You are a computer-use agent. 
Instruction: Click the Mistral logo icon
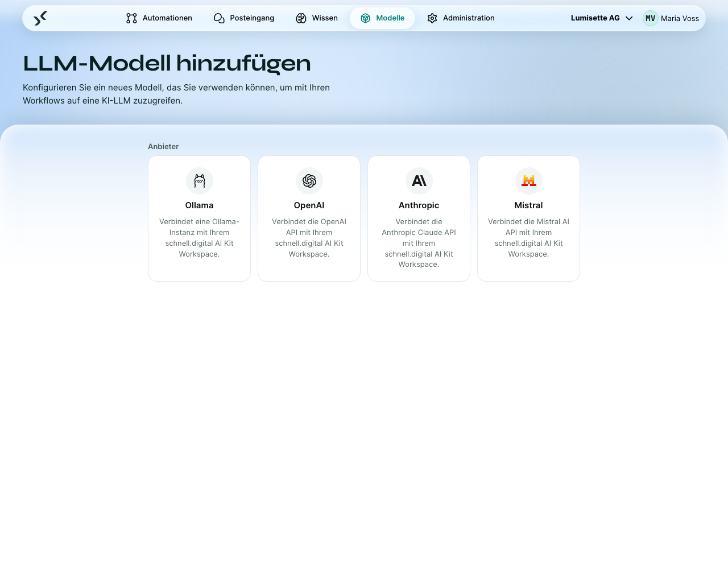[x=529, y=181]
